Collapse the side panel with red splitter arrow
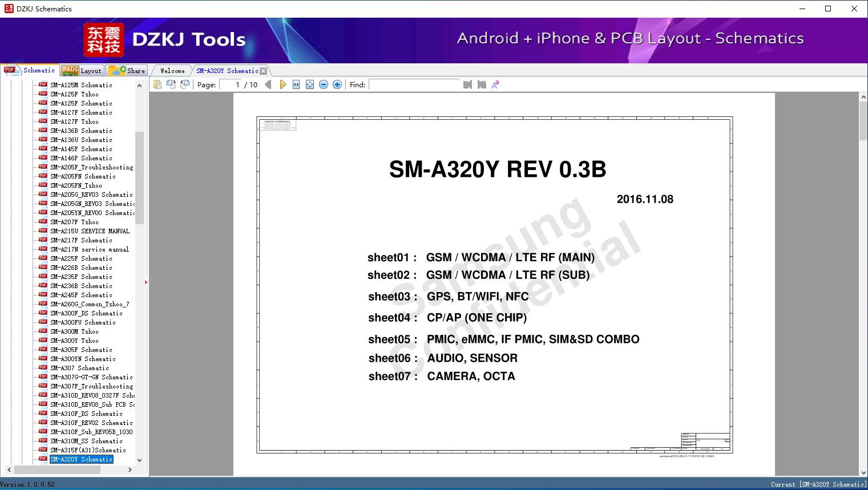 [146, 282]
